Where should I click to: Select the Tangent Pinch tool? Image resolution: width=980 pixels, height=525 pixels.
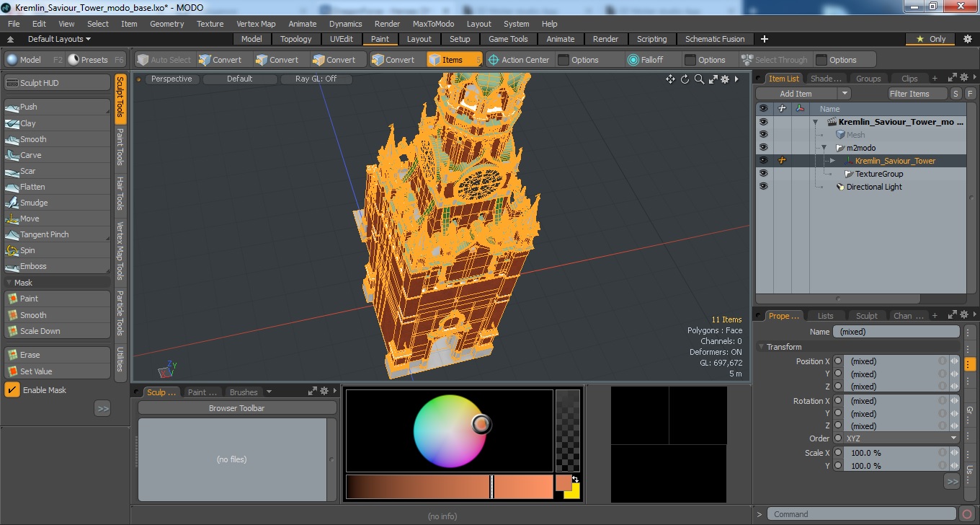click(57, 234)
